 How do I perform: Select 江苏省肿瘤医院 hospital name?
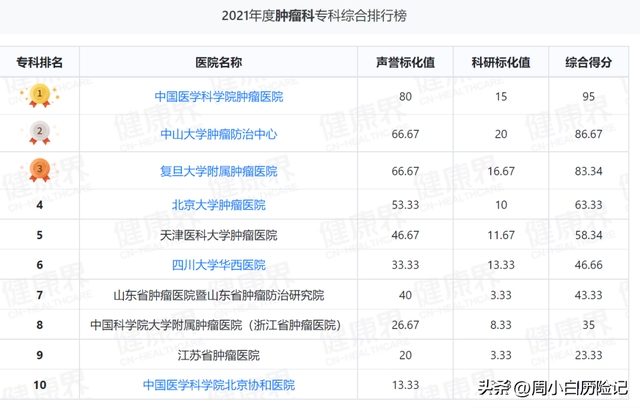pyautogui.click(x=219, y=355)
